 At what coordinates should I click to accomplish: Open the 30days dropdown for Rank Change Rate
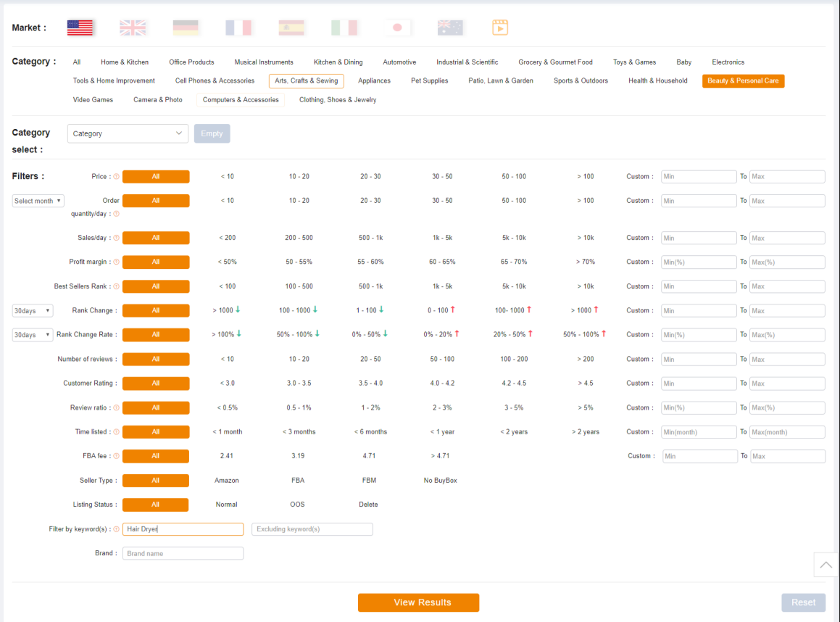coord(33,335)
